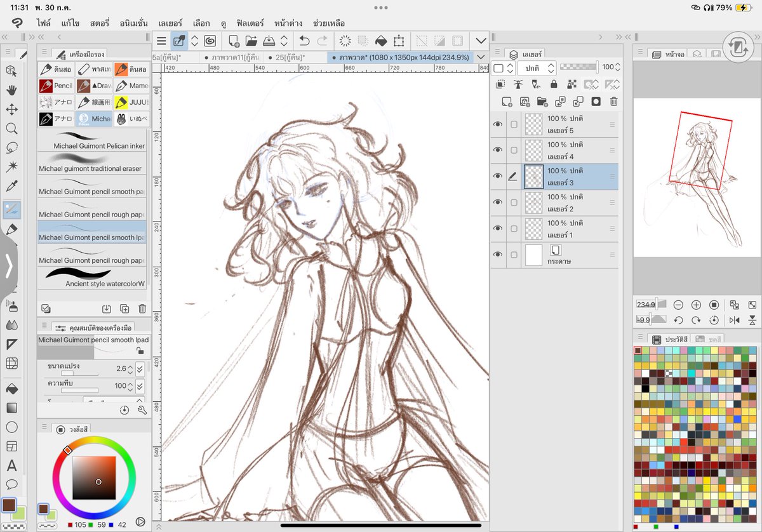Select the Frame border tool

[x=11, y=446]
